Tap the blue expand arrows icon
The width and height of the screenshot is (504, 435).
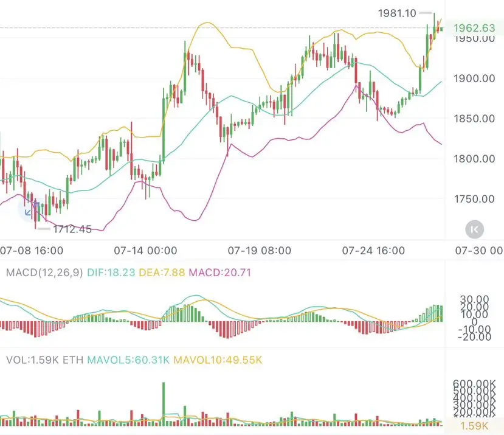point(29,211)
